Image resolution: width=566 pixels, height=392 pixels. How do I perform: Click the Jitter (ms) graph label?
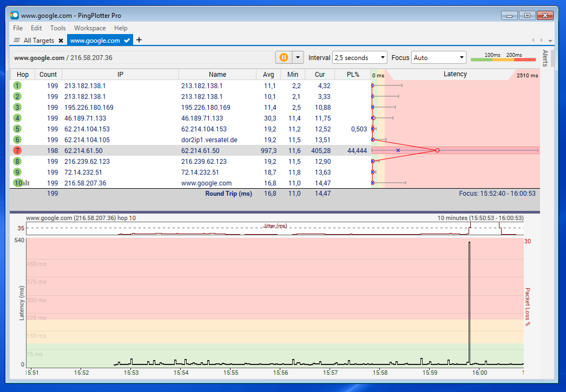pos(275,226)
